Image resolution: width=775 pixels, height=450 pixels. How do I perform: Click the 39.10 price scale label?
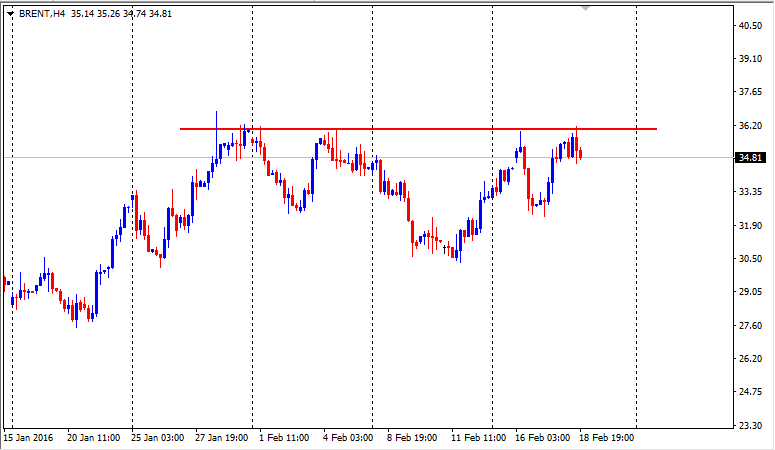[x=750, y=59]
